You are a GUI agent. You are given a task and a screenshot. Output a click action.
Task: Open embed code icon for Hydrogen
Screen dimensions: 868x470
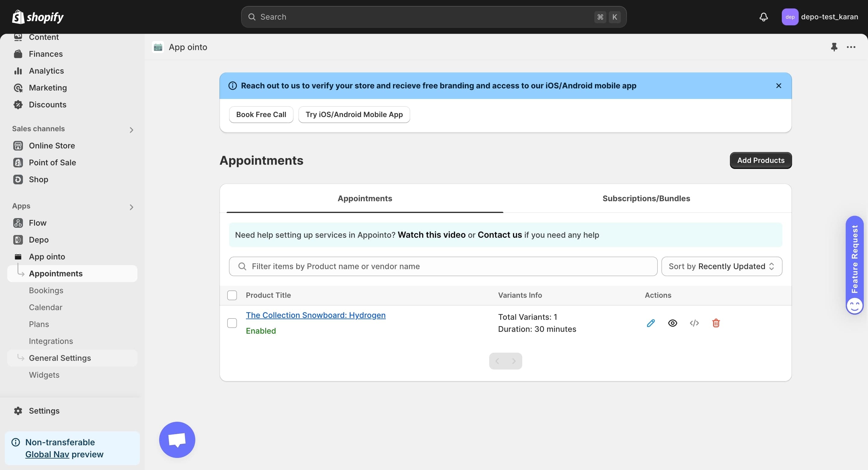pyautogui.click(x=694, y=323)
